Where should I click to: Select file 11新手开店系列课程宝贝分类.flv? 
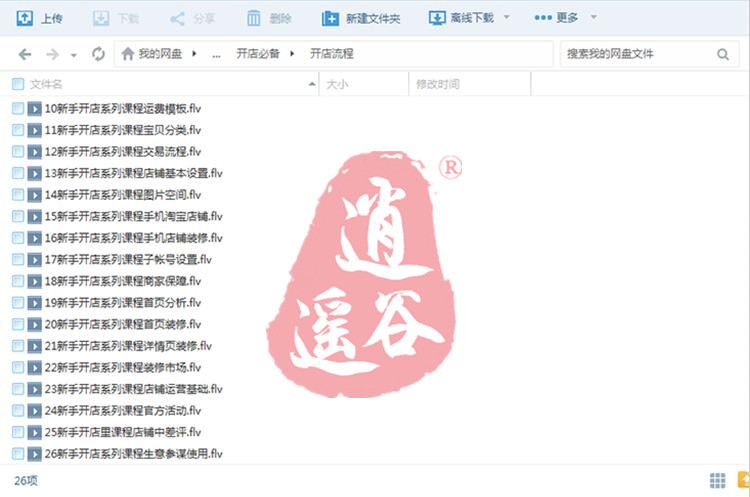pyautogui.click(x=123, y=130)
